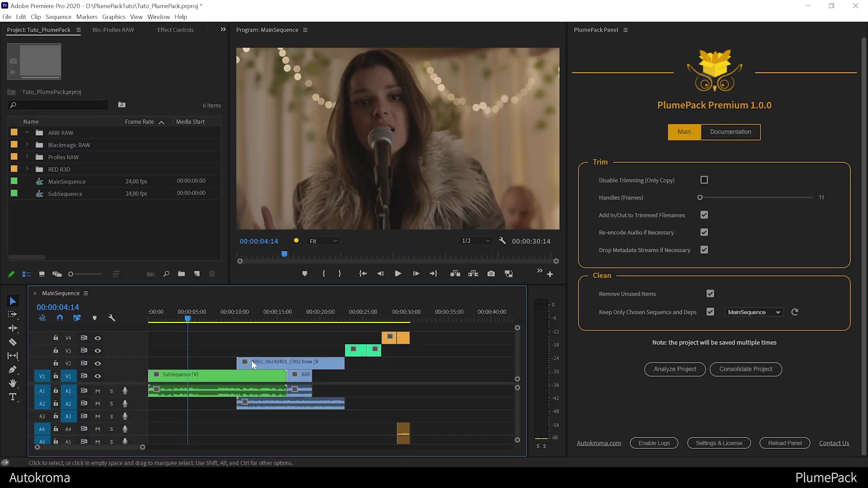Click the Consolidate Project button
868x488 pixels.
(x=745, y=369)
